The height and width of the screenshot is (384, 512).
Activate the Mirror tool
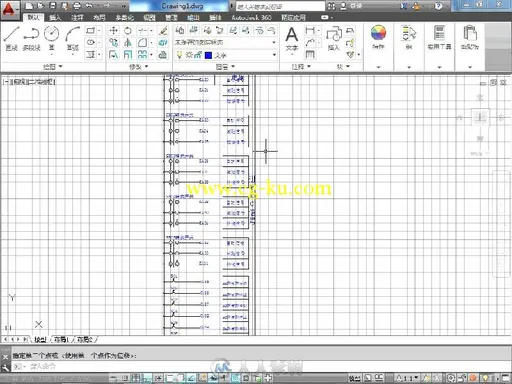pos(128,43)
